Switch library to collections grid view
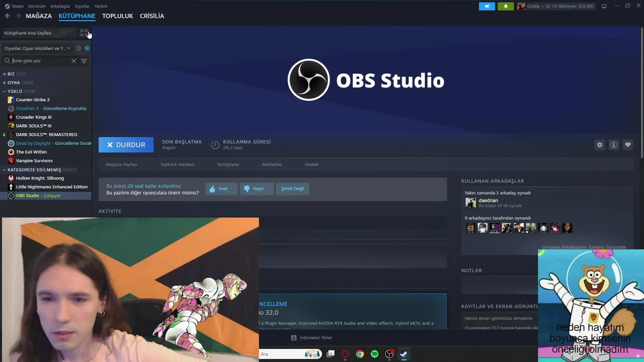This screenshot has height=362, width=644. (x=84, y=33)
